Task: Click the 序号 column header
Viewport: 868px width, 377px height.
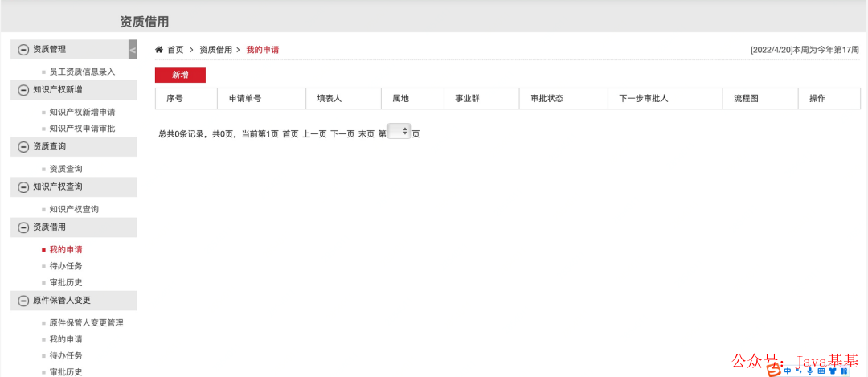Action: (186, 99)
